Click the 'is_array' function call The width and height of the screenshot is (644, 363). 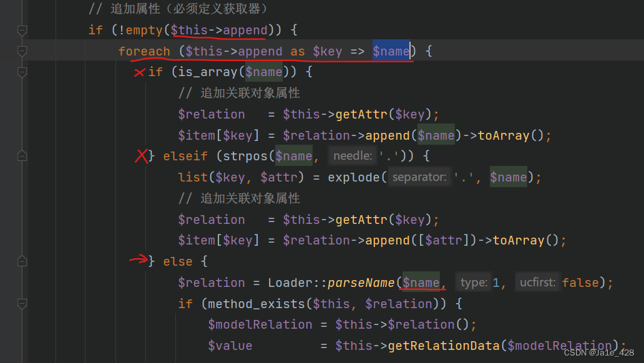coord(207,72)
